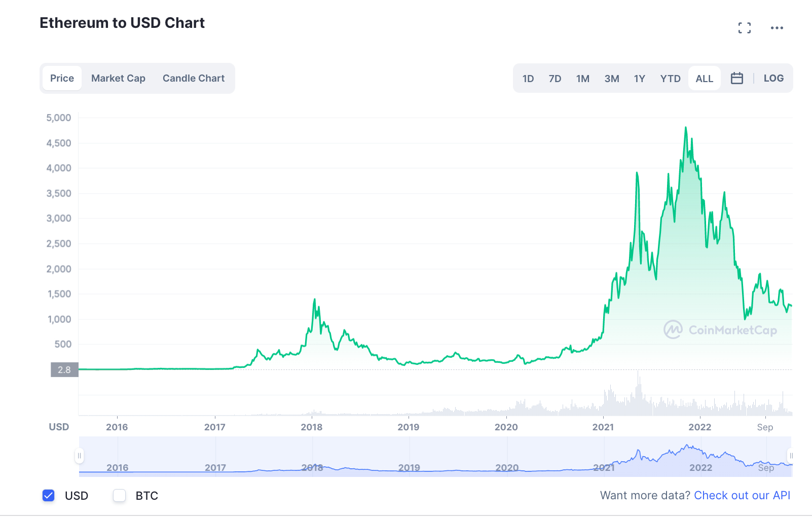Enable the BTC checkbox

pyautogui.click(x=120, y=496)
